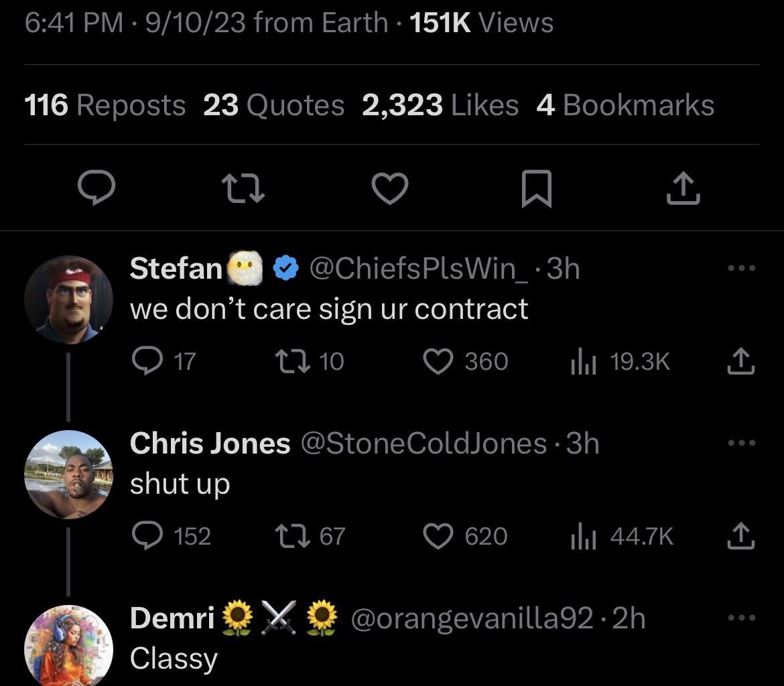The image size is (784, 686).
Task: Reply to Chris Jones's tweet
Action: coord(149,536)
